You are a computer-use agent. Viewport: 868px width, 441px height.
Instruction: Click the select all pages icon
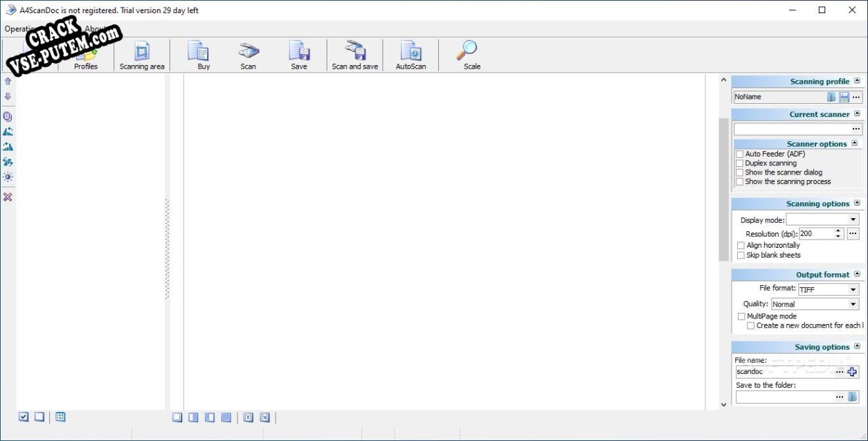tap(24, 417)
